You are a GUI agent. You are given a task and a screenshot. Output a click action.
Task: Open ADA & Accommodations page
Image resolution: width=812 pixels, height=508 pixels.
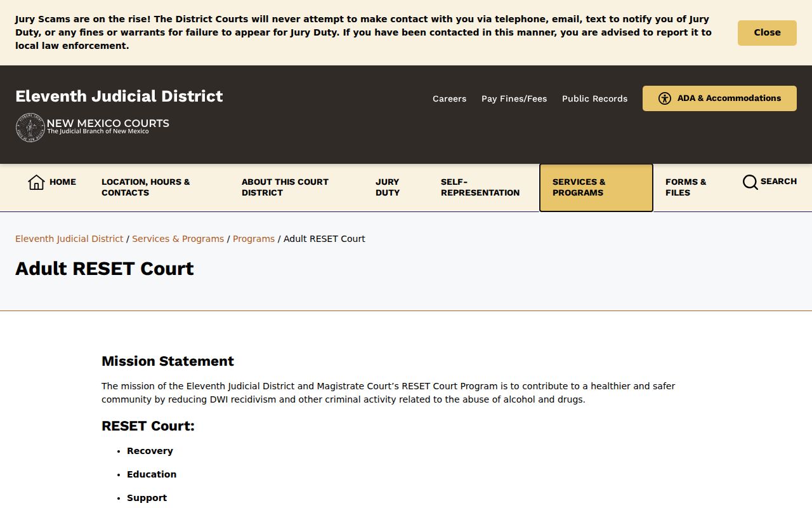coord(719,98)
